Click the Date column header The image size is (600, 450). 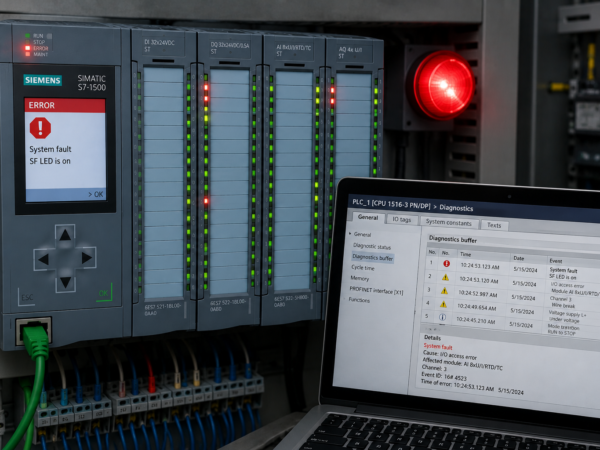pos(518,258)
